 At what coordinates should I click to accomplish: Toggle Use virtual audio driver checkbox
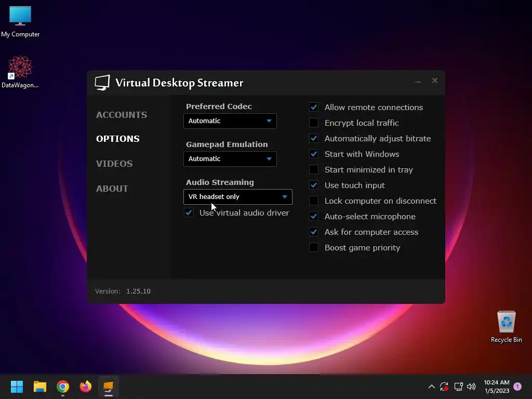(189, 212)
